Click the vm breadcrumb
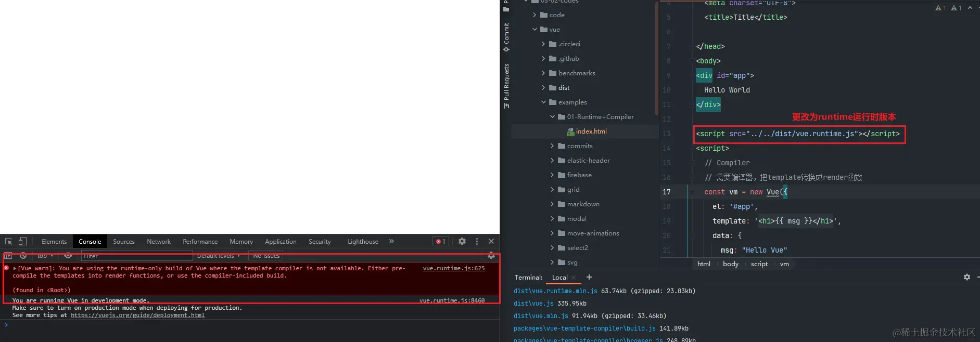The height and width of the screenshot is (342, 980). tap(784, 264)
